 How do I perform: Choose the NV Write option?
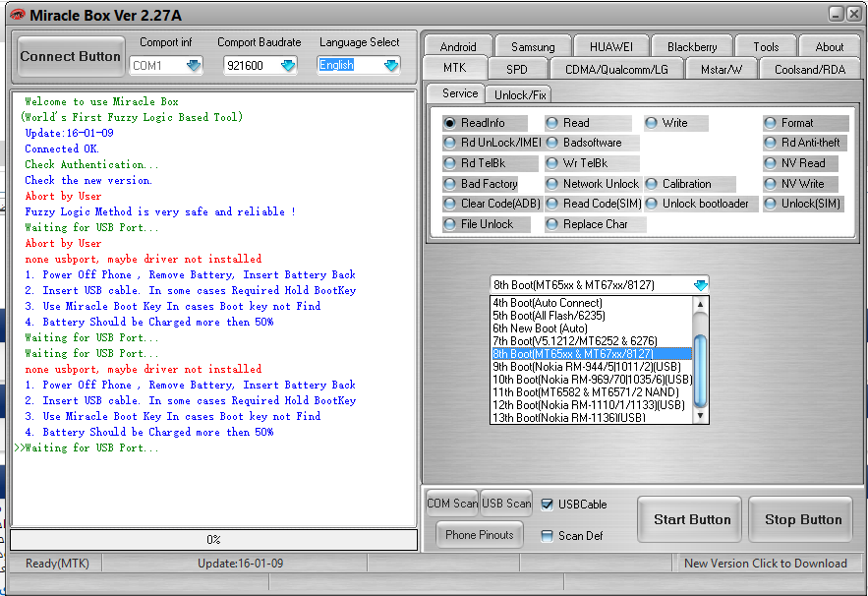800,184
